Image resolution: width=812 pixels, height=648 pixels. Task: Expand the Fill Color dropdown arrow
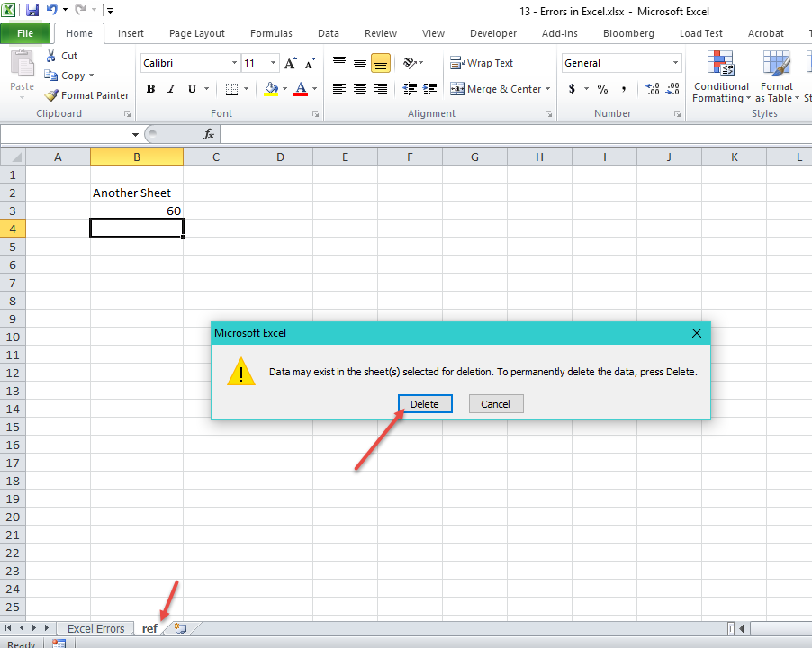click(284, 89)
